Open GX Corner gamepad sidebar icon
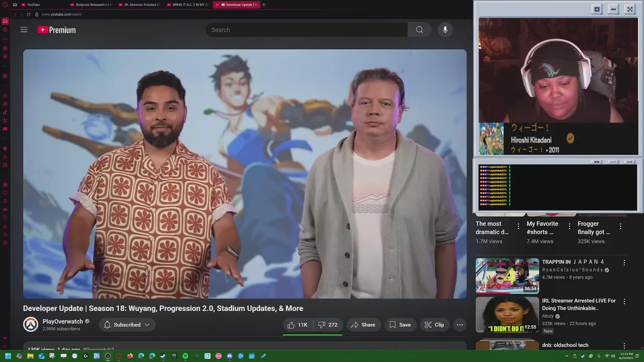Viewport: 644px width, 362px height. [x=5, y=21]
